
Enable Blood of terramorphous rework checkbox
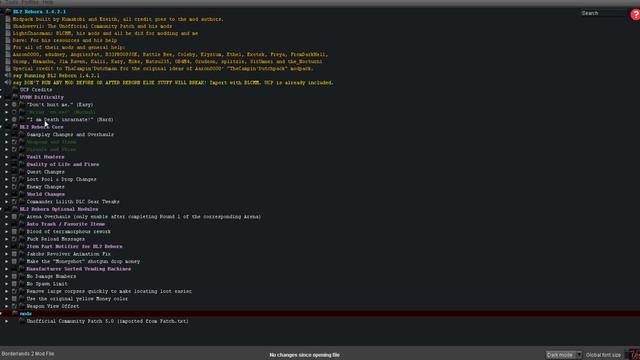pyautogui.click(x=14, y=231)
